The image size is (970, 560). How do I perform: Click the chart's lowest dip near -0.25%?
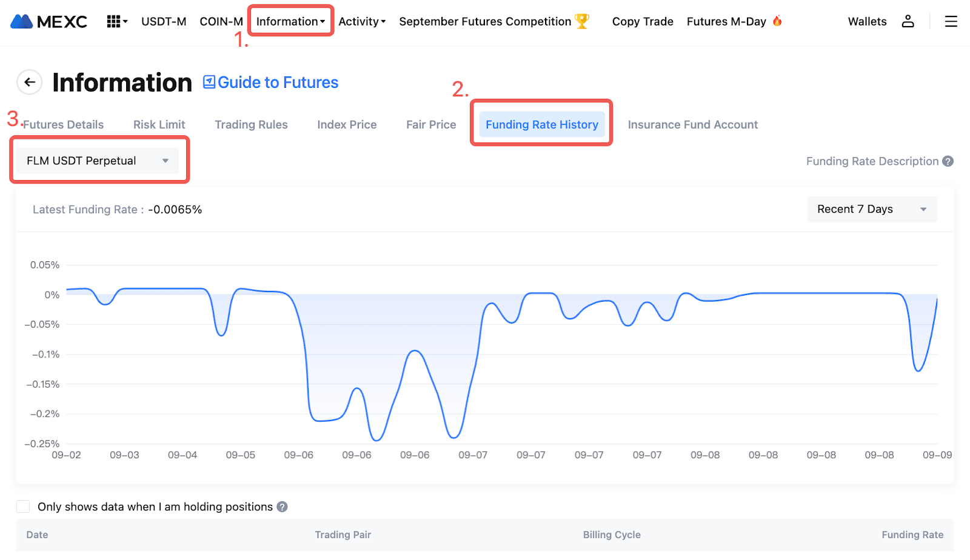point(376,439)
